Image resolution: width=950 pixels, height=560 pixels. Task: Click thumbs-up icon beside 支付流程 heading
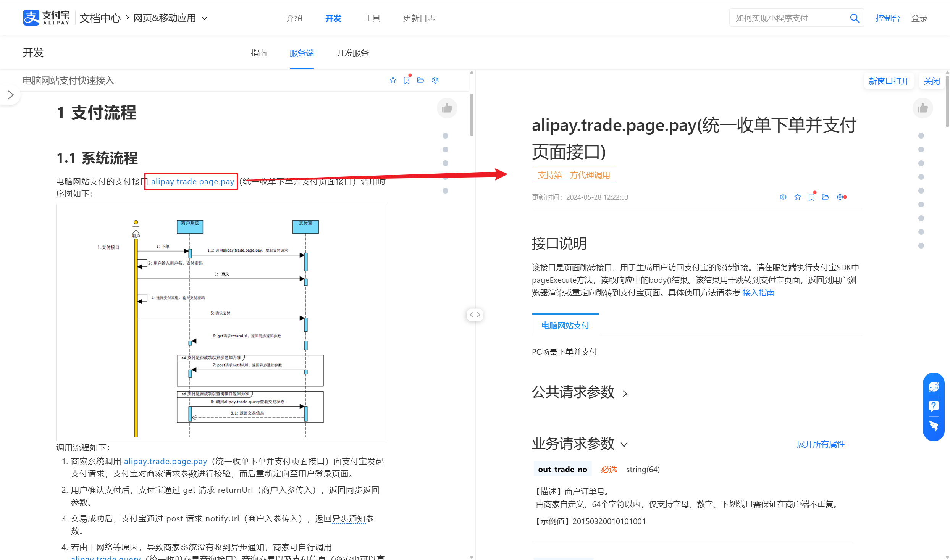tap(447, 108)
